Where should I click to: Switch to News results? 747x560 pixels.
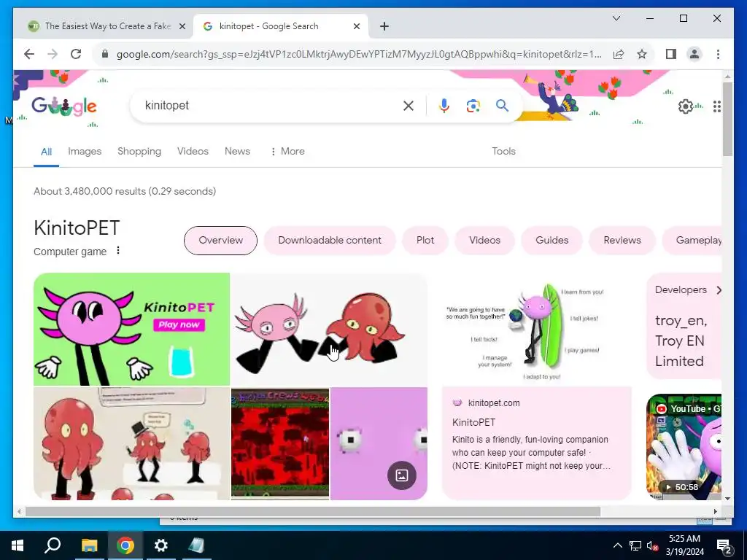[x=237, y=152]
